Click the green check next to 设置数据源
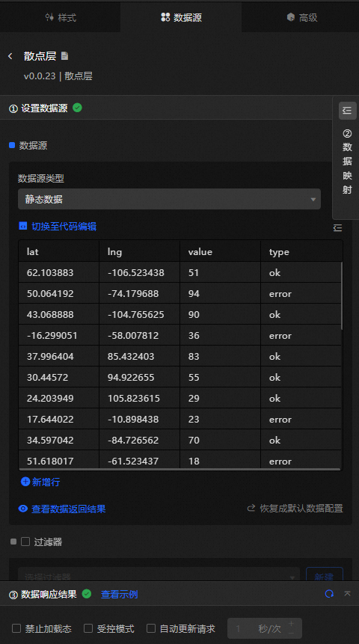 pos(77,108)
